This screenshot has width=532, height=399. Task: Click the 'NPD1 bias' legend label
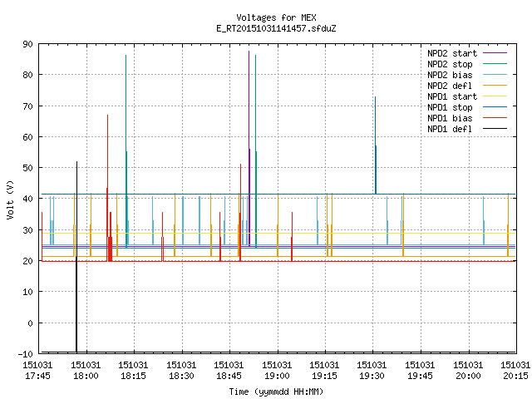point(450,118)
